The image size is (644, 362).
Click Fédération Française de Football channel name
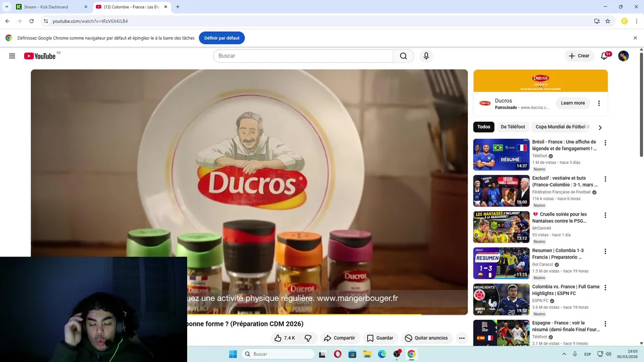coord(561,192)
